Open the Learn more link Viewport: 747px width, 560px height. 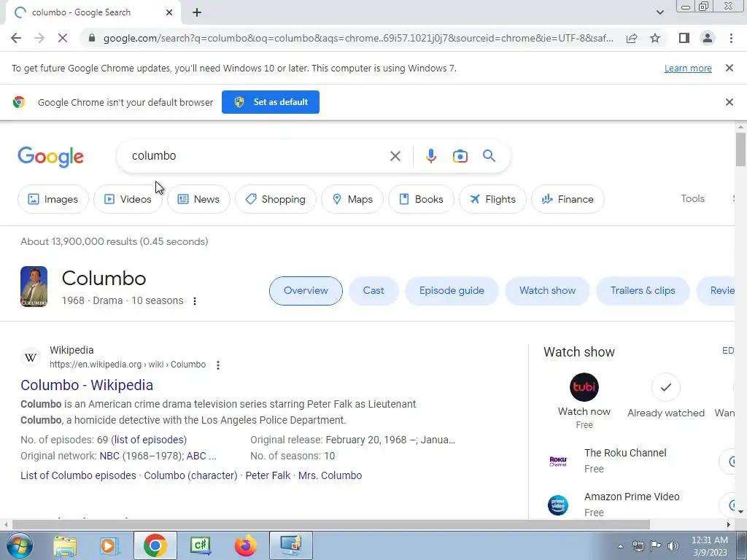click(688, 69)
